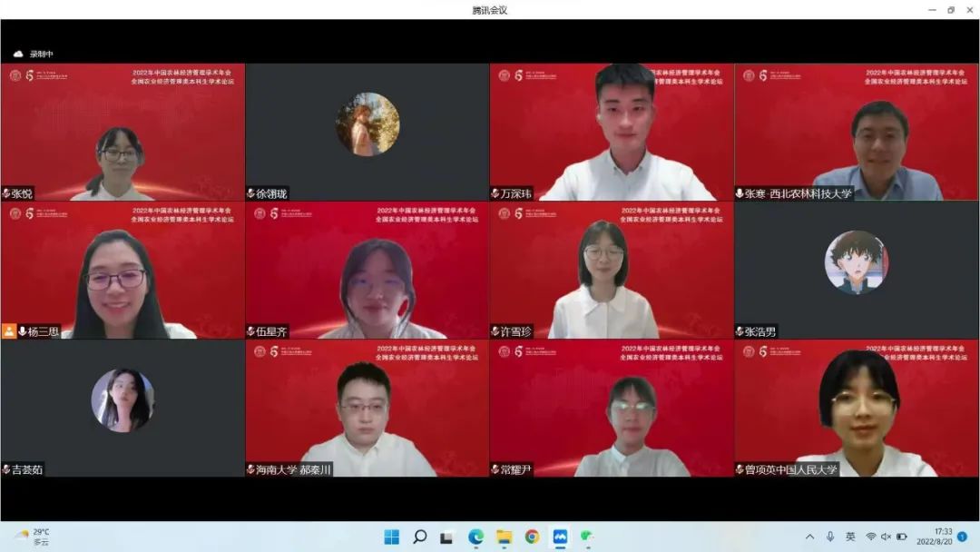
Task: Click the active mic icon beside 张寒
Action: 740,193
